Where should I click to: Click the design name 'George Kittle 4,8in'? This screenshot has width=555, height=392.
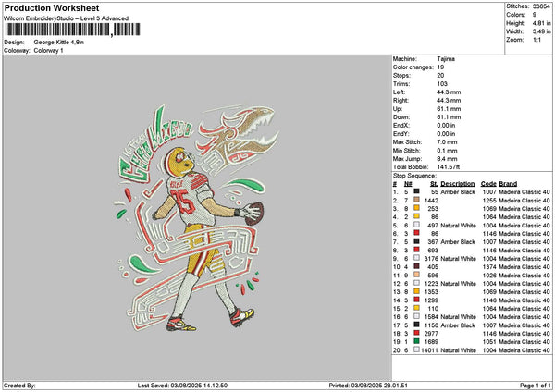click(59, 43)
